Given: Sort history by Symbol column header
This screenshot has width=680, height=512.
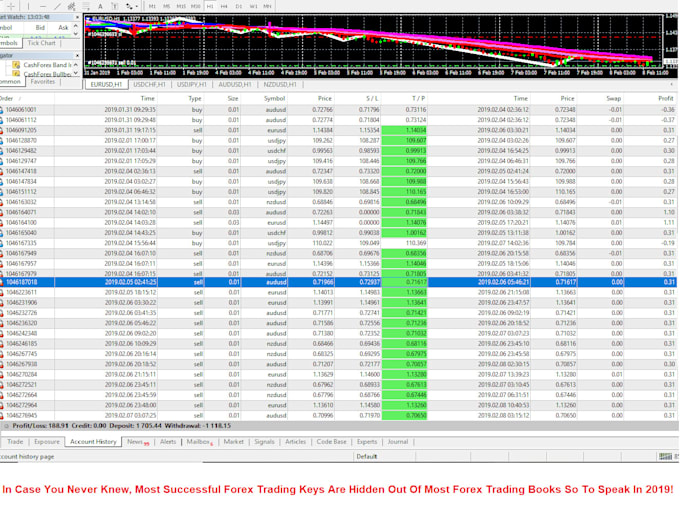Looking at the screenshot, I should coord(274,99).
